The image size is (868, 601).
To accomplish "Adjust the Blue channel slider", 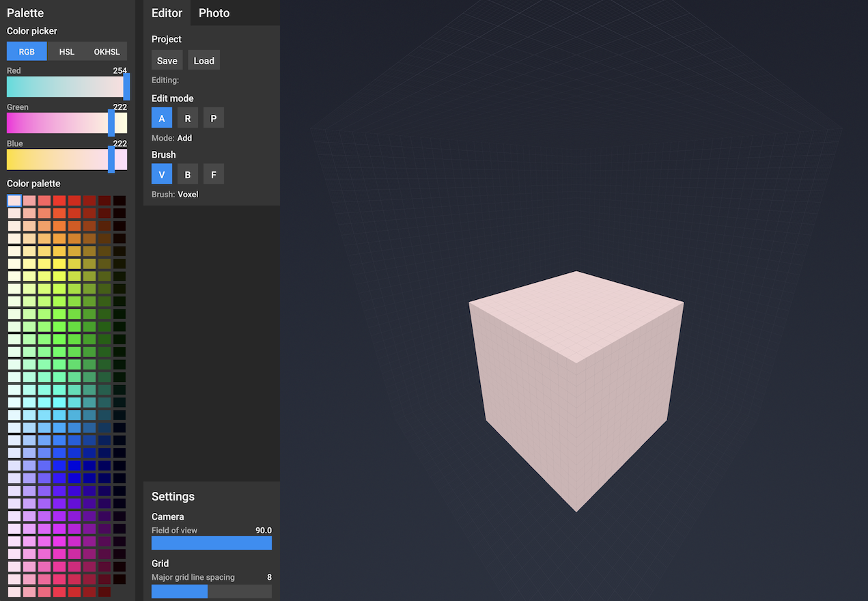I will pyautogui.click(x=67, y=159).
